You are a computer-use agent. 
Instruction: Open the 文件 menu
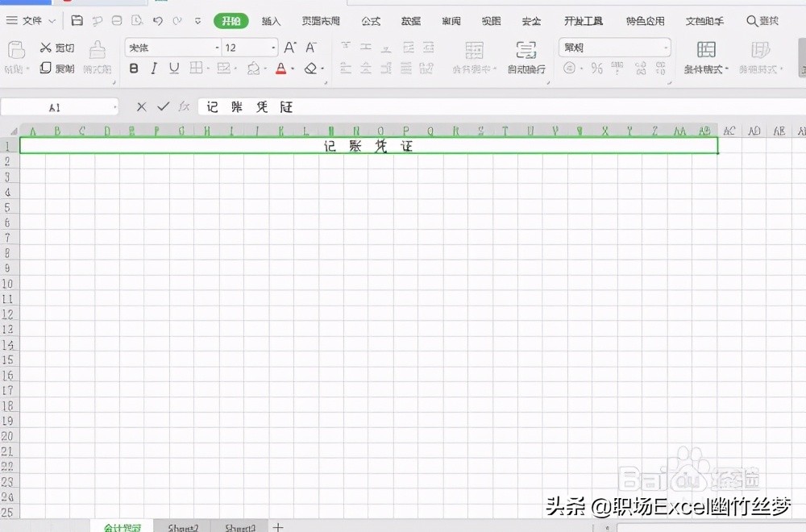click(x=32, y=21)
